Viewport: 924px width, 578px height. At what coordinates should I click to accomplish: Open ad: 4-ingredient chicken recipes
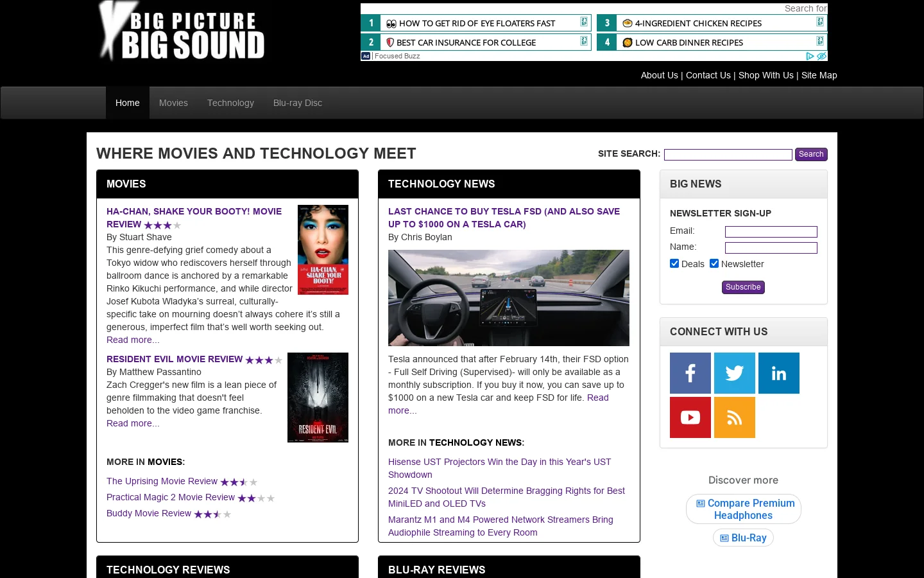tap(712, 23)
